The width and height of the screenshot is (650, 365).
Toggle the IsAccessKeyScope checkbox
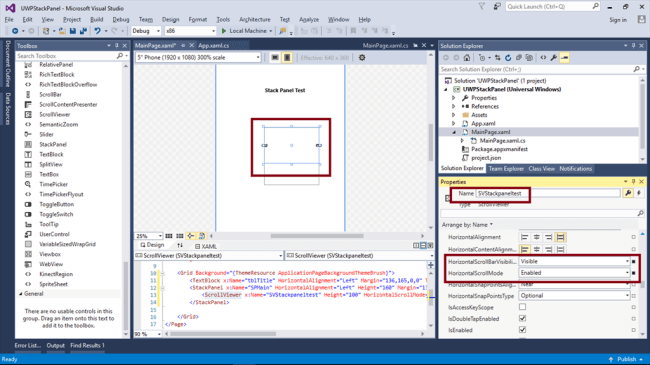point(522,307)
